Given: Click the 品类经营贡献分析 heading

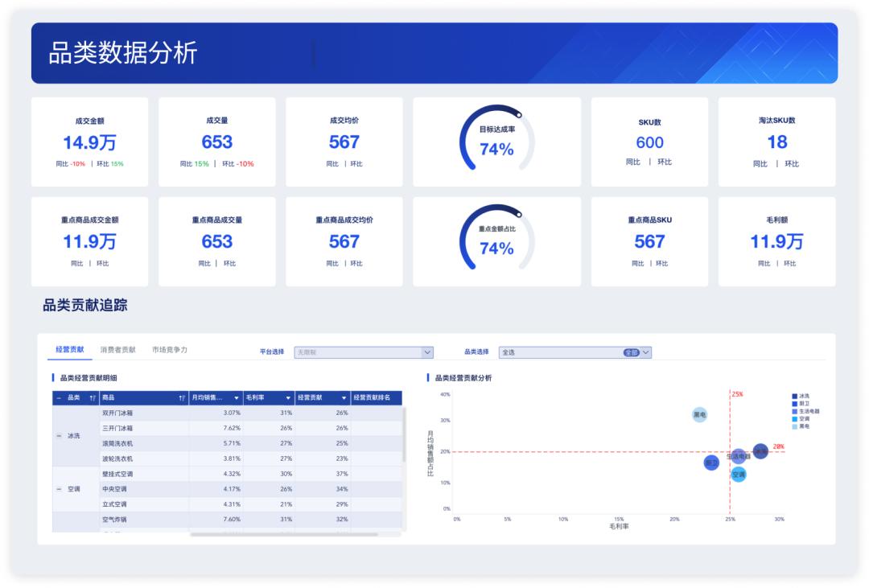Looking at the screenshot, I should coord(463,378).
